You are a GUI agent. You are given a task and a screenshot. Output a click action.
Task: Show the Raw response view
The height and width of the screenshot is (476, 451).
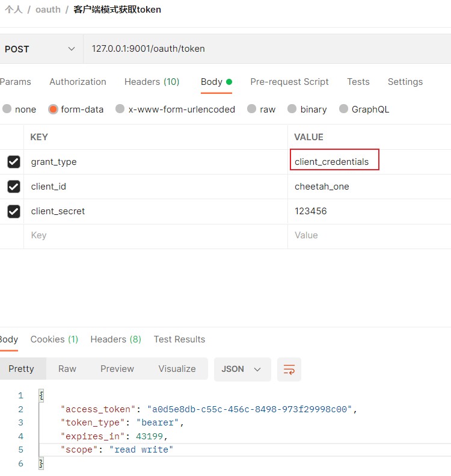(67, 369)
